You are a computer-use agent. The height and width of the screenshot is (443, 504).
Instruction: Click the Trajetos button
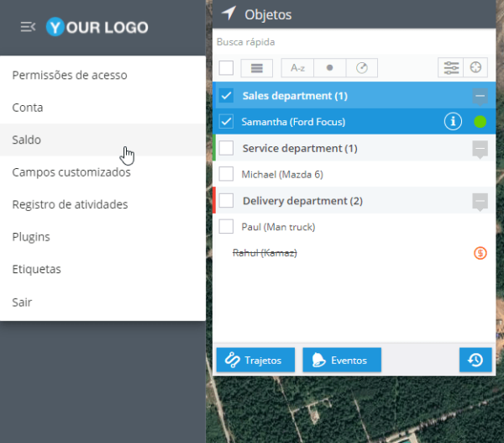tap(255, 360)
